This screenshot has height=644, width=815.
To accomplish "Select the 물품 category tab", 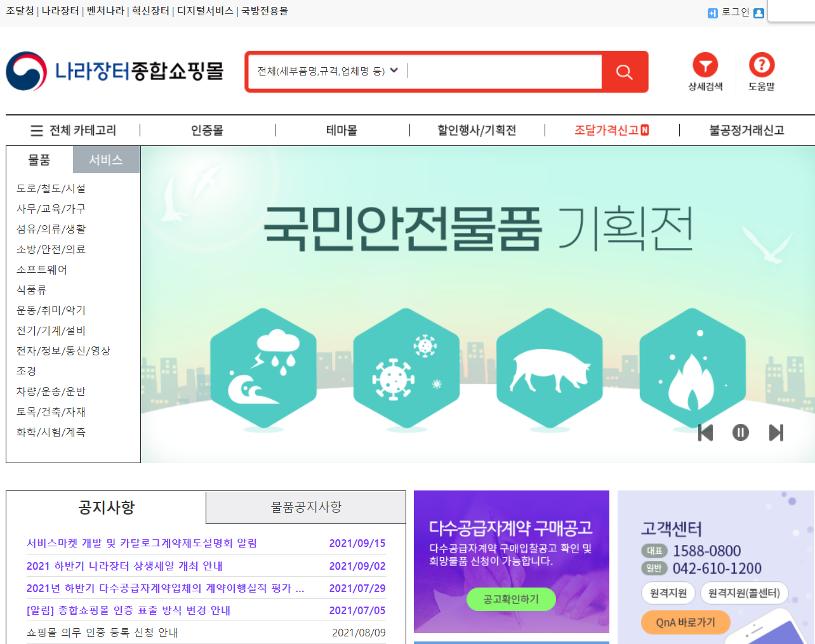I will (x=39, y=160).
